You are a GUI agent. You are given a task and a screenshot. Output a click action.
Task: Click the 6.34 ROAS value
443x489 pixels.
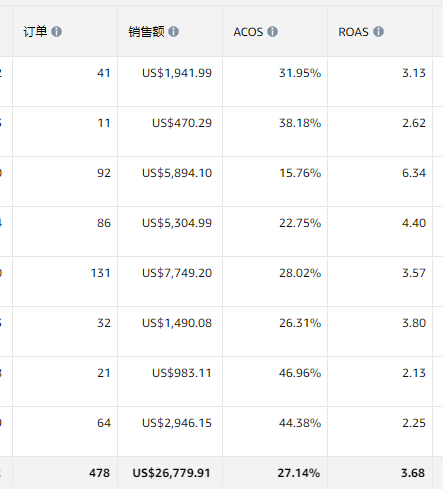(414, 173)
